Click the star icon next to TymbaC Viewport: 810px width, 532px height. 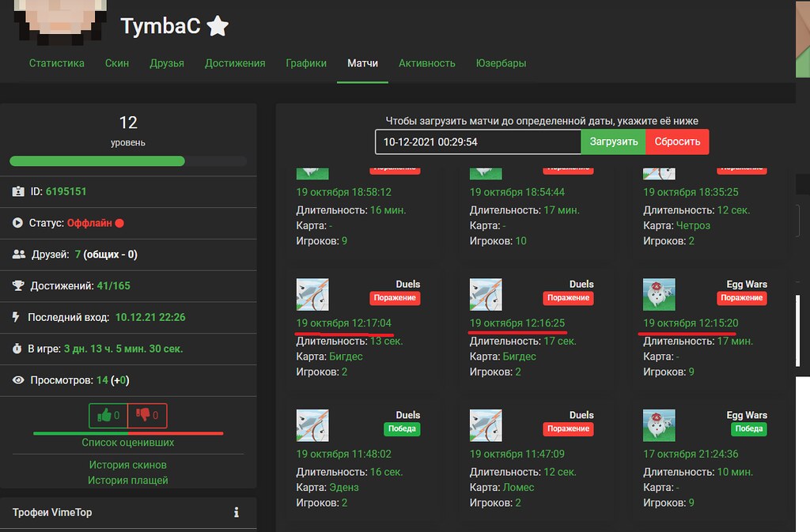[218, 27]
